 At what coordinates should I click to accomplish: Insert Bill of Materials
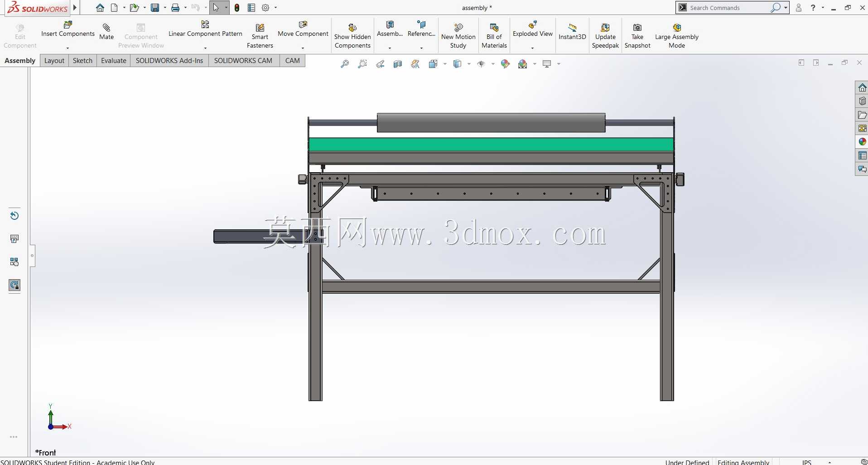(x=494, y=36)
